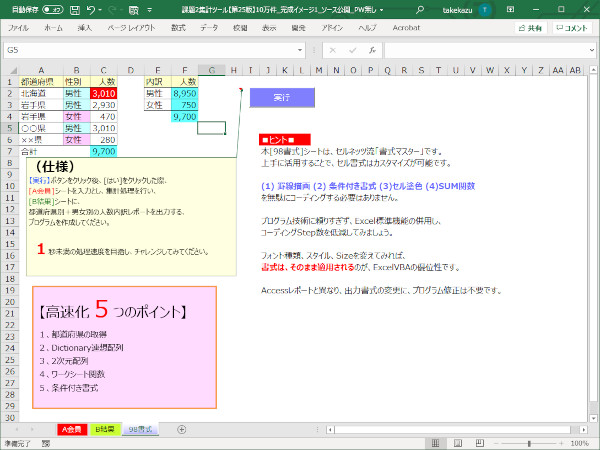Open the データ ribbon tab
The height and width of the screenshot is (450, 600).
(209, 28)
